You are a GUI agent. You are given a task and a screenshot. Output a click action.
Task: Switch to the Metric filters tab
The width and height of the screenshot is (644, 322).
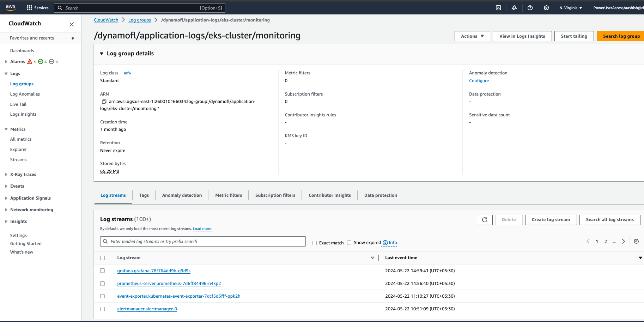(x=229, y=195)
